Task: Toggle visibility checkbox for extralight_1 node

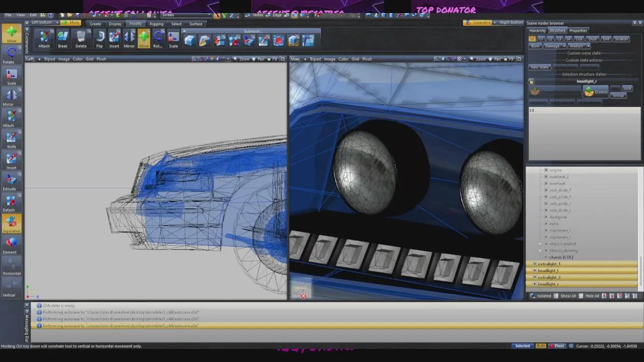Action: [534, 264]
